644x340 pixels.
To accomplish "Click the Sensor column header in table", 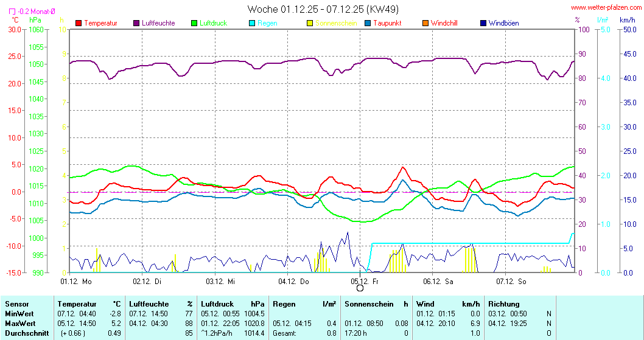I will [16, 304].
